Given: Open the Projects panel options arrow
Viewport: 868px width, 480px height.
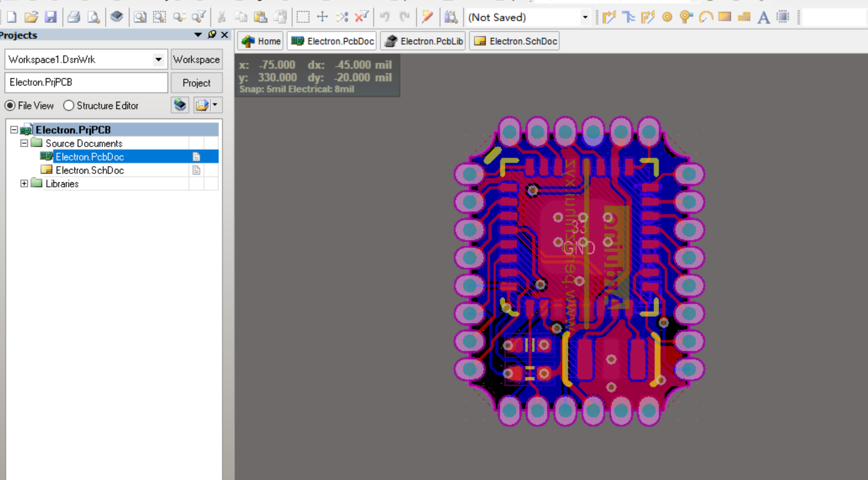Looking at the screenshot, I should (198, 35).
